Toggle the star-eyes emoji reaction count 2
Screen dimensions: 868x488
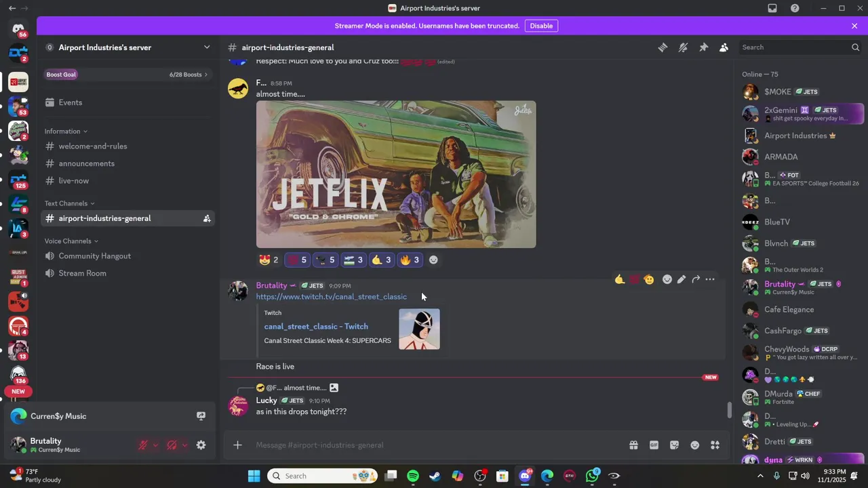click(x=269, y=260)
